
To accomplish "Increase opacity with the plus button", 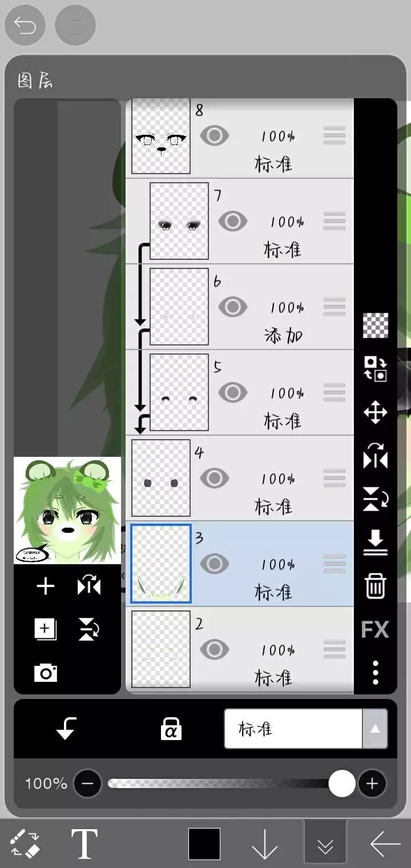I will click(x=372, y=784).
